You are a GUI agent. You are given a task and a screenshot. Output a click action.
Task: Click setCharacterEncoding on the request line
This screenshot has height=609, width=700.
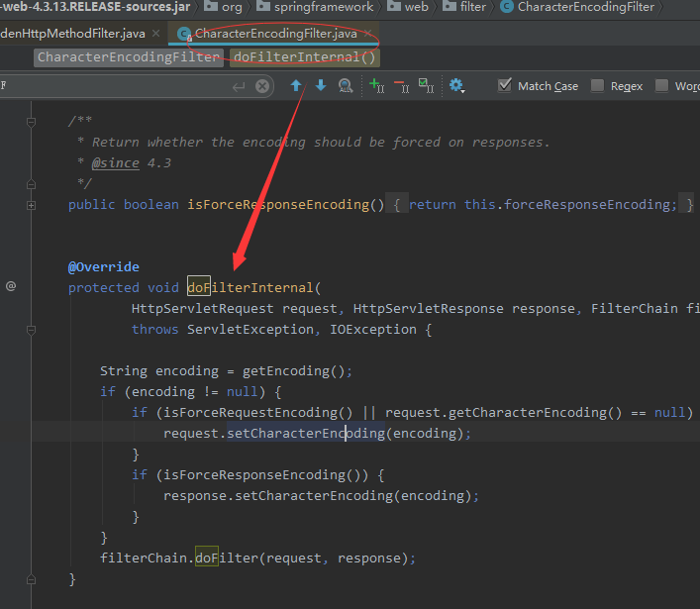306,434
